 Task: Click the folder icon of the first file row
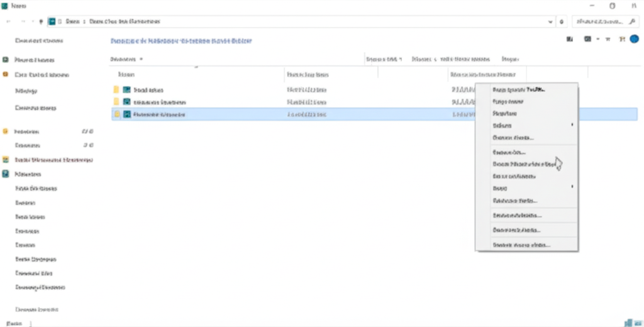click(116, 89)
